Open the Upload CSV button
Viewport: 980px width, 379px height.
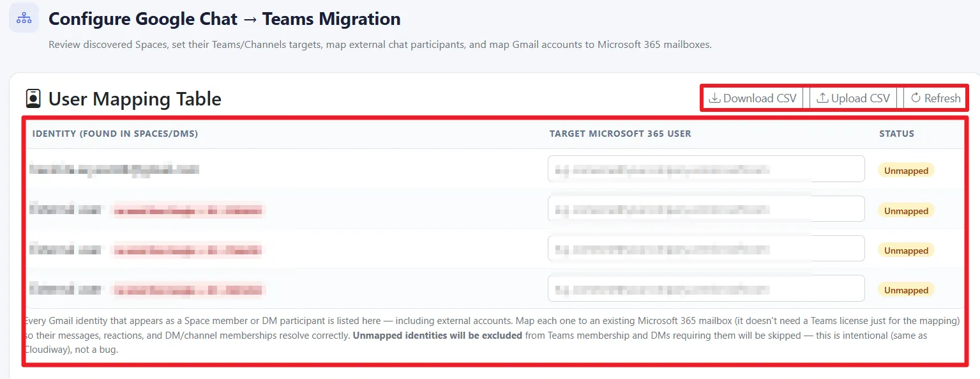(854, 98)
